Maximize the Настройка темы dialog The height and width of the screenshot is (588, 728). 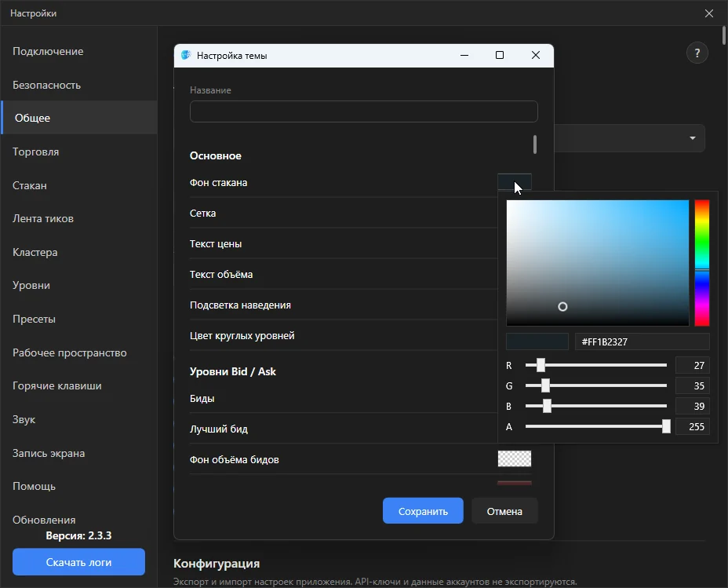point(500,55)
